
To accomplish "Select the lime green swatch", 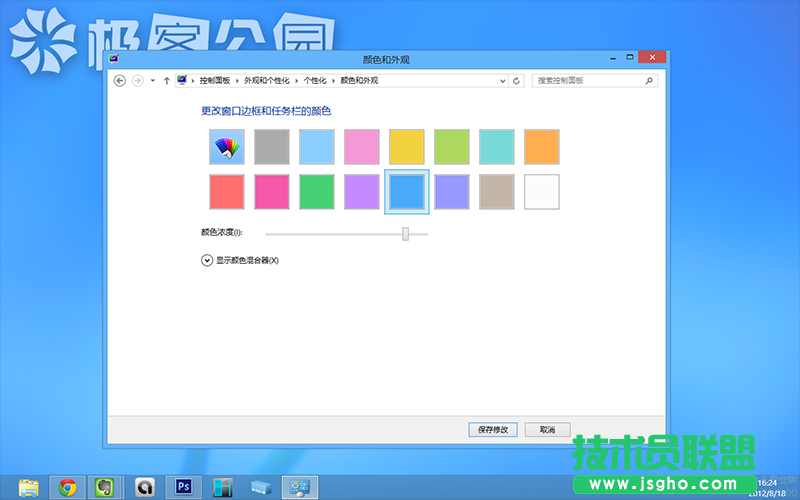I will [452, 147].
